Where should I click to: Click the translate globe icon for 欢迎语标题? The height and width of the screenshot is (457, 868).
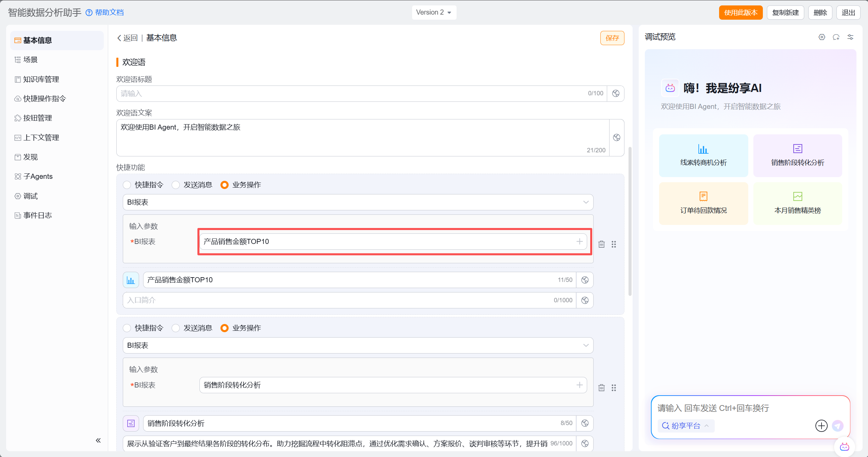coord(616,93)
